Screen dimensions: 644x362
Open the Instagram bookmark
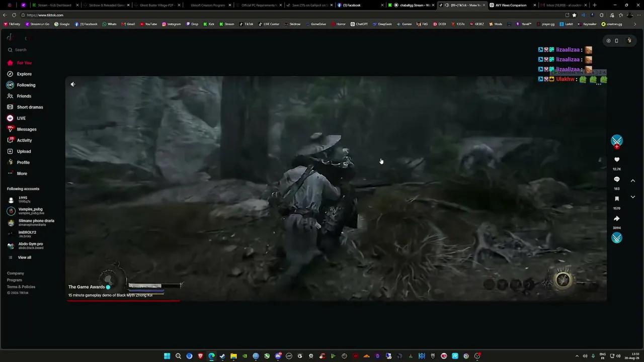pyautogui.click(x=172, y=24)
